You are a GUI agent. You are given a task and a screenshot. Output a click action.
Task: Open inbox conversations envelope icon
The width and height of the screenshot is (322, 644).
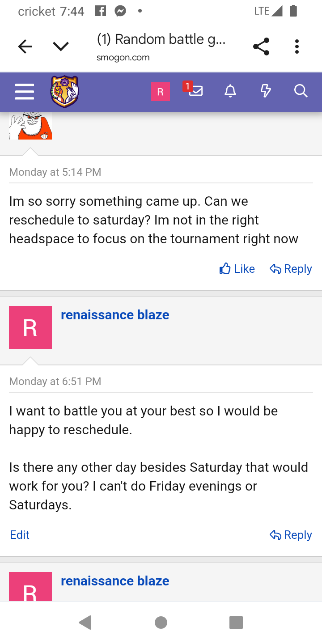[x=195, y=91]
